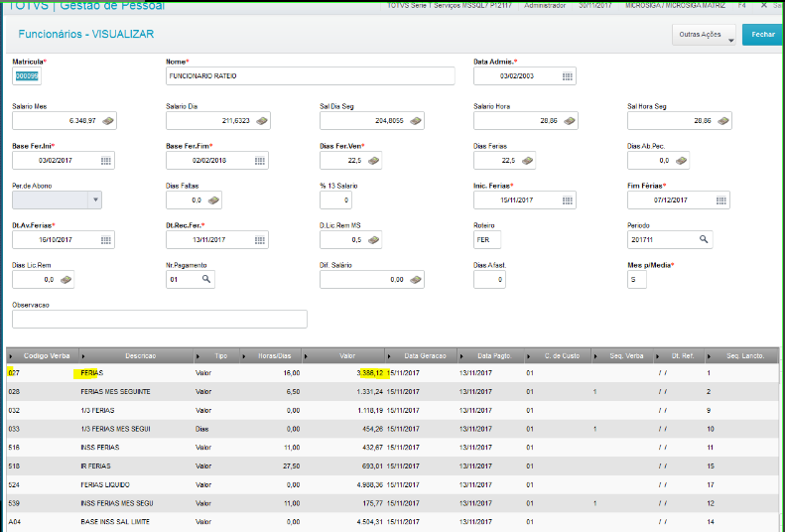Screen dimensions: 785x532
Task: Open calendar picker for Data Admis.
Action: pos(567,76)
